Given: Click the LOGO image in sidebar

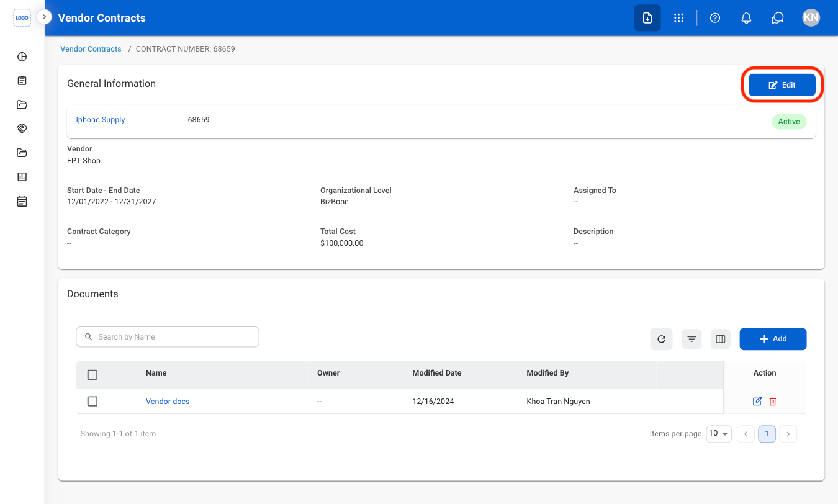Looking at the screenshot, I should (22, 18).
